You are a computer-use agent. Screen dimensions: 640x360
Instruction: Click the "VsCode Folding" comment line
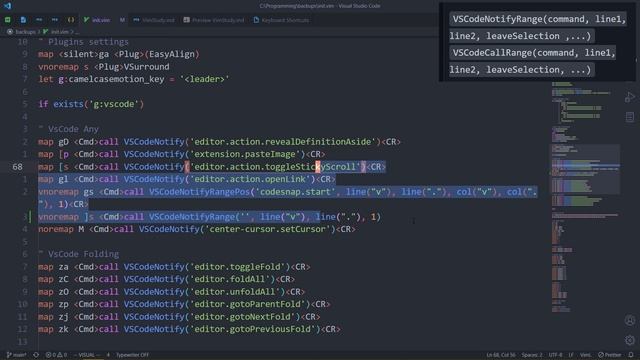point(78,254)
